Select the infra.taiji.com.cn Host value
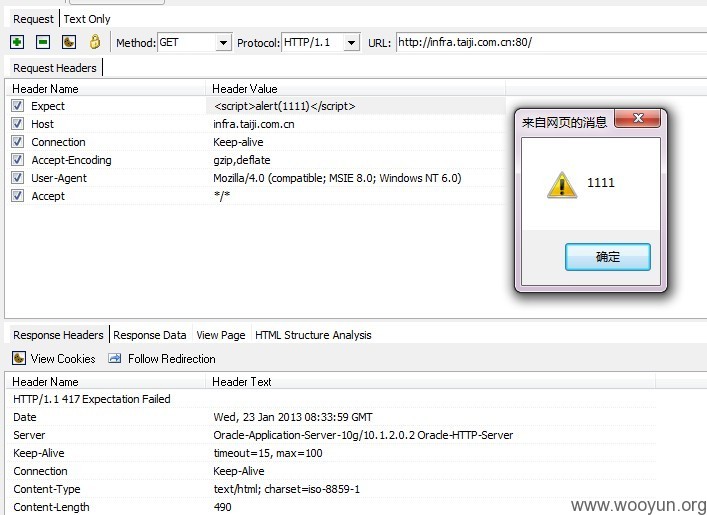The image size is (707, 515). coord(254,124)
